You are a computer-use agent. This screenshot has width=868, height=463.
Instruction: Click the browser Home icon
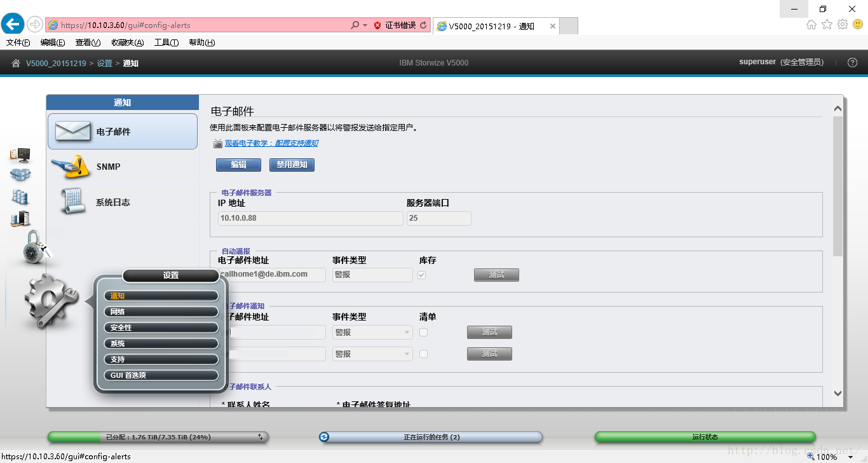[811, 25]
